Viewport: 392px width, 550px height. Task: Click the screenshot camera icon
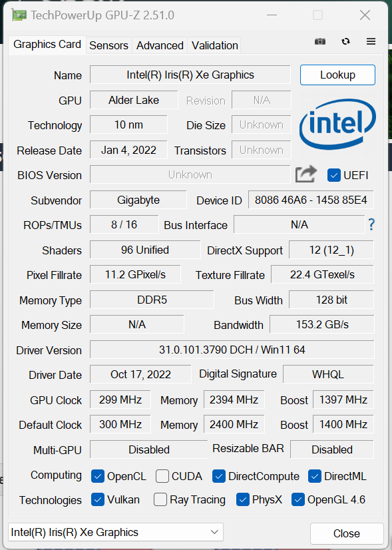pyautogui.click(x=319, y=41)
